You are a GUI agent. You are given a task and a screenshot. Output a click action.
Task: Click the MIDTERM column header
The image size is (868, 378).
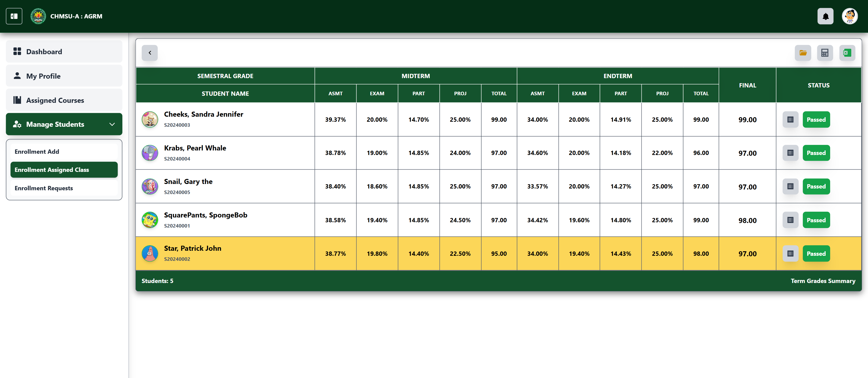point(416,76)
